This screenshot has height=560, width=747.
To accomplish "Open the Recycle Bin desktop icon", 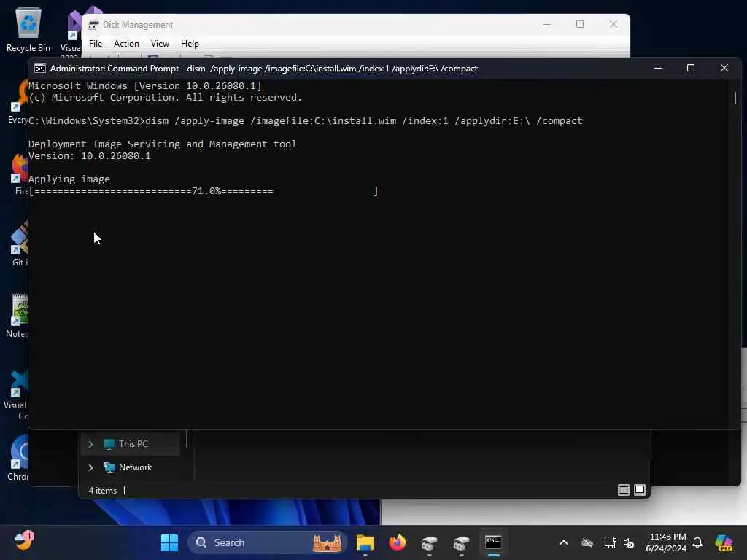I will click(28, 29).
